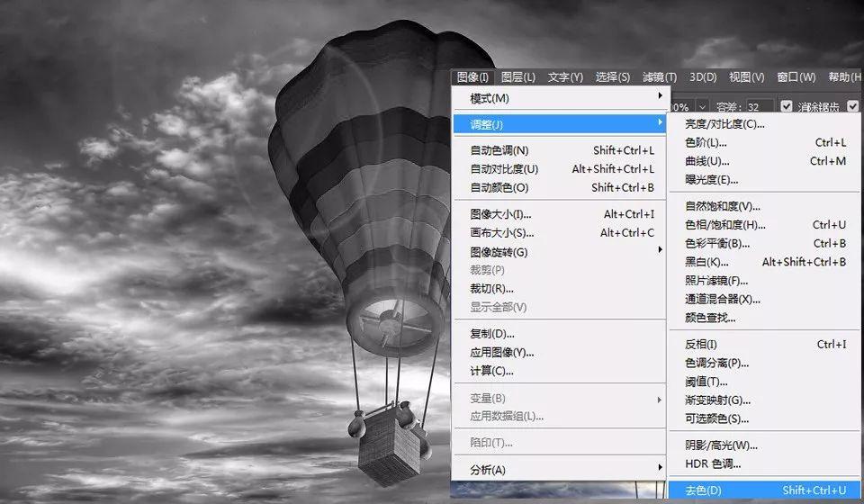The height and width of the screenshot is (504, 864).
Task: Expand the 调整(J) submenu
Action: click(x=559, y=124)
